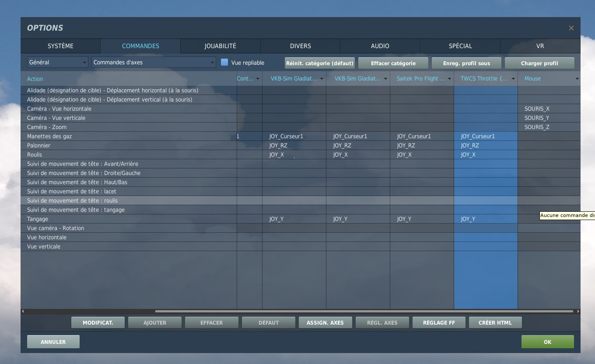
Task: Open the SPÉCIAL tab
Action: 460,46
